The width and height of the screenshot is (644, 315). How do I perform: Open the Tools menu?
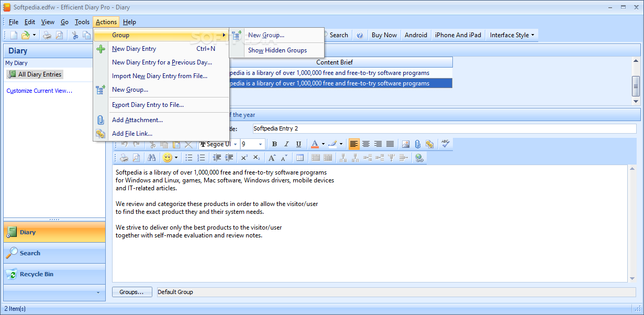pos(82,22)
